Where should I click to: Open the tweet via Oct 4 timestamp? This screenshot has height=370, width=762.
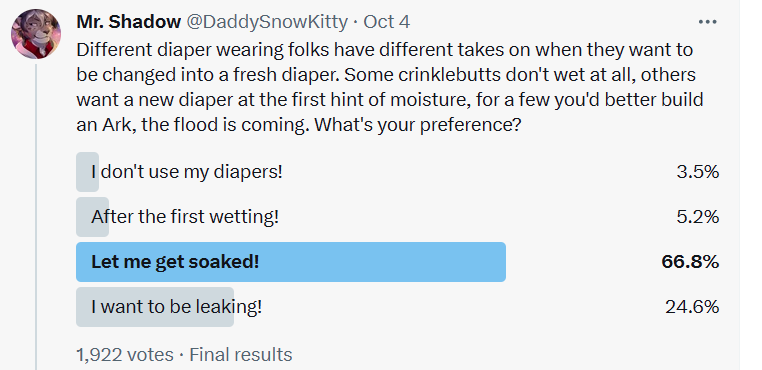tap(386, 21)
